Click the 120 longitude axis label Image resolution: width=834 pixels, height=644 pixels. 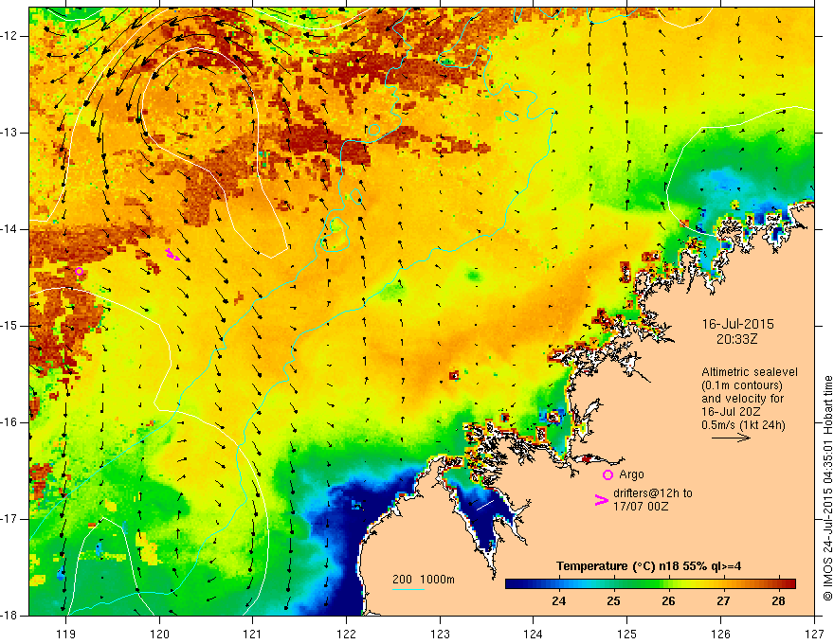[x=159, y=634]
